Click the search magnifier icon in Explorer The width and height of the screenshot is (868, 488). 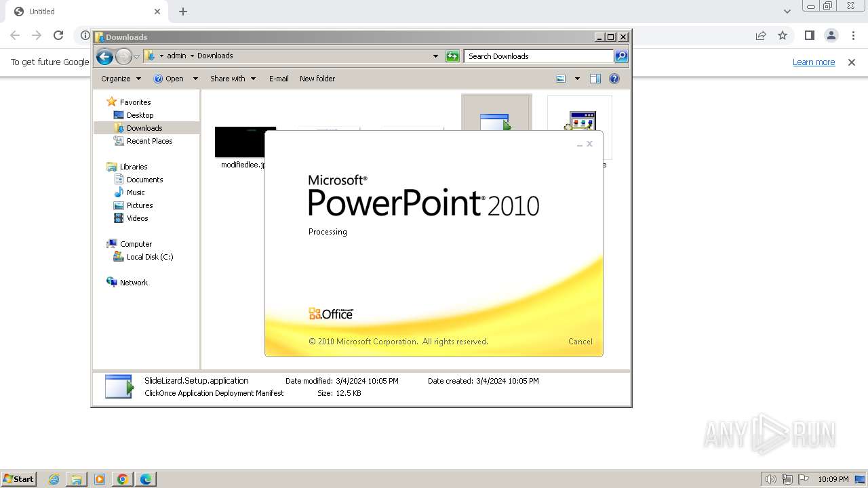click(621, 56)
